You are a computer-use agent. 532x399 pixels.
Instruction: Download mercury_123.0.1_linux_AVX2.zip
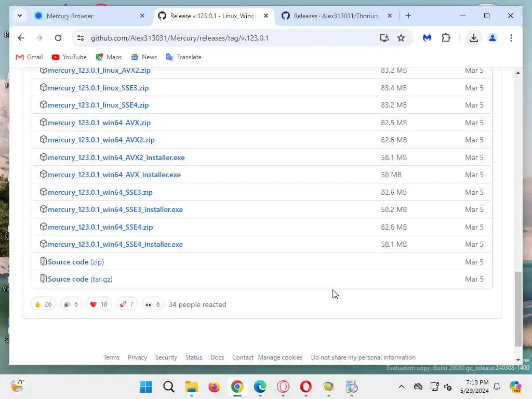[99, 71]
